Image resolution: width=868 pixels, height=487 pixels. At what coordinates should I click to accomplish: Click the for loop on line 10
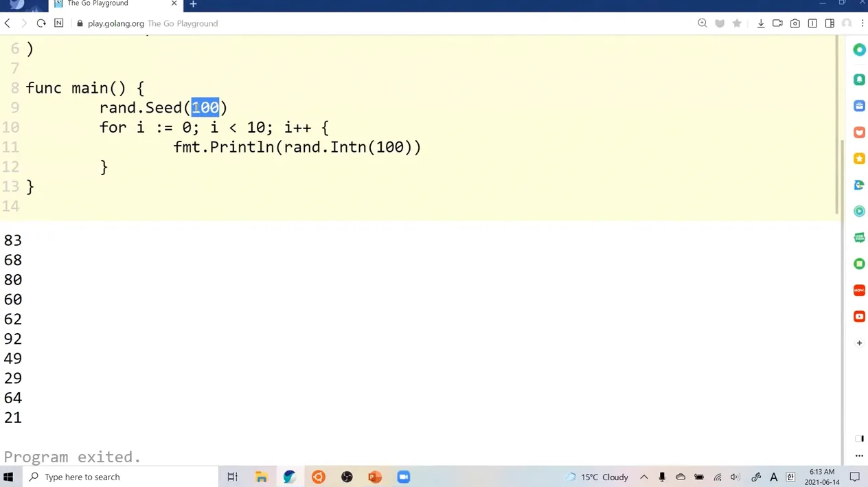pos(214,128)
